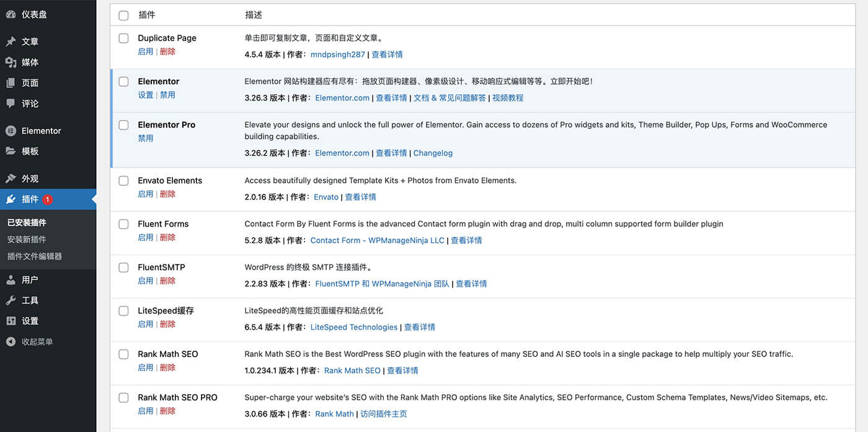Click the Users person icon
The image size is (868, 432).
[x=11, y=280]
